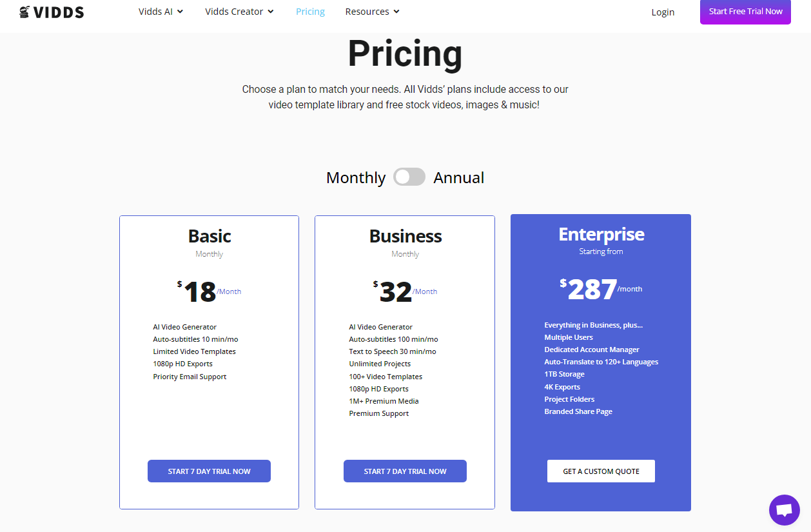Open the Resources dropdown menu
This screenshot has width=811, height=532.
tap(372, 12)
